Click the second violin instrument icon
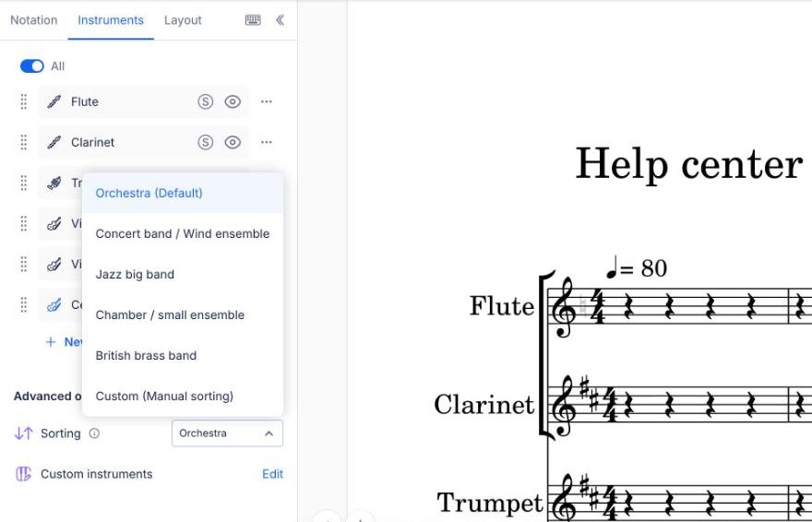Screen dimensions: 812x522 pos(54,265)
